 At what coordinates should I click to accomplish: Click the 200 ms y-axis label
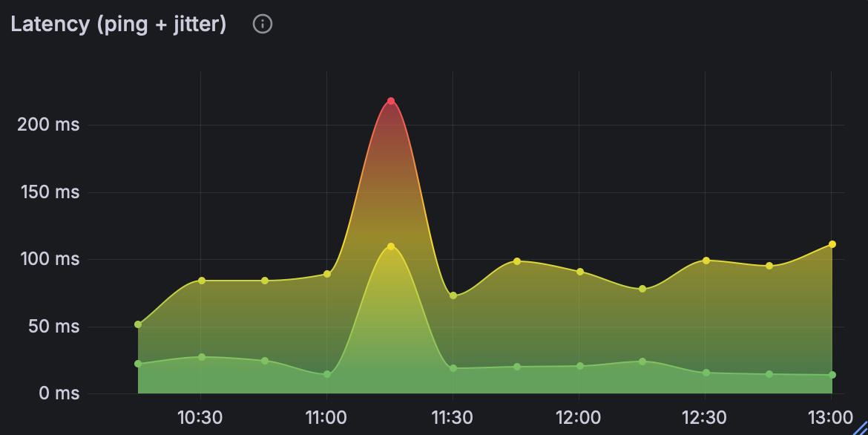coord(48,125)
